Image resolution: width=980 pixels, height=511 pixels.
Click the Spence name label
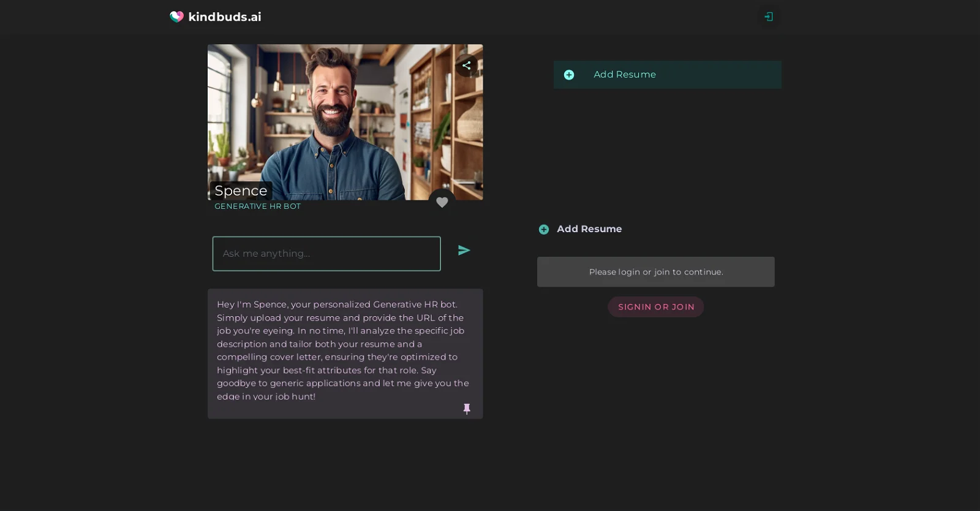pyautogui.click(x=241, y=191)
